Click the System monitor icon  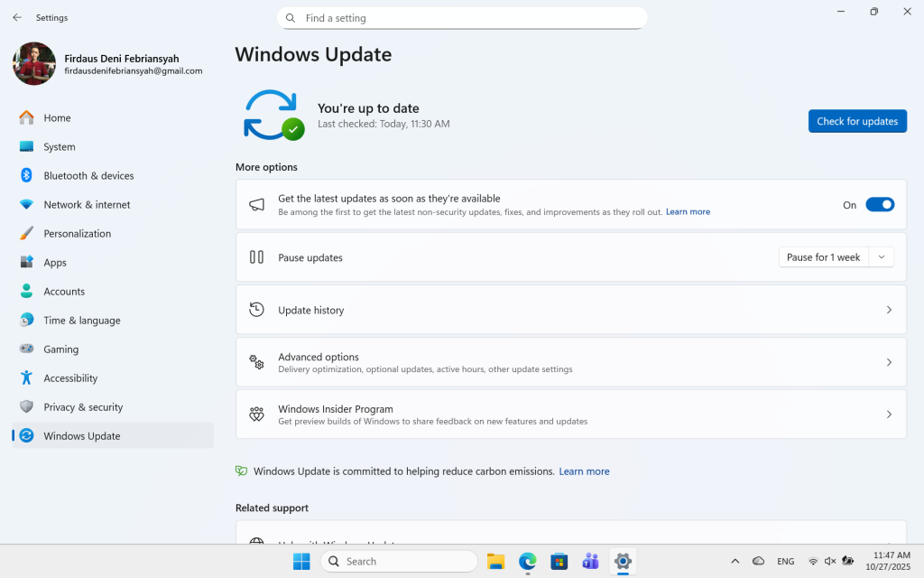coord(26,146)
